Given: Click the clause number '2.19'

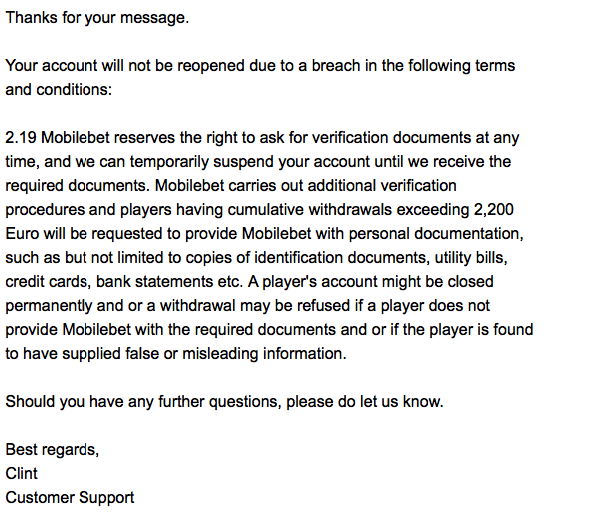Looking at the screenshot, I should (21, 138).
